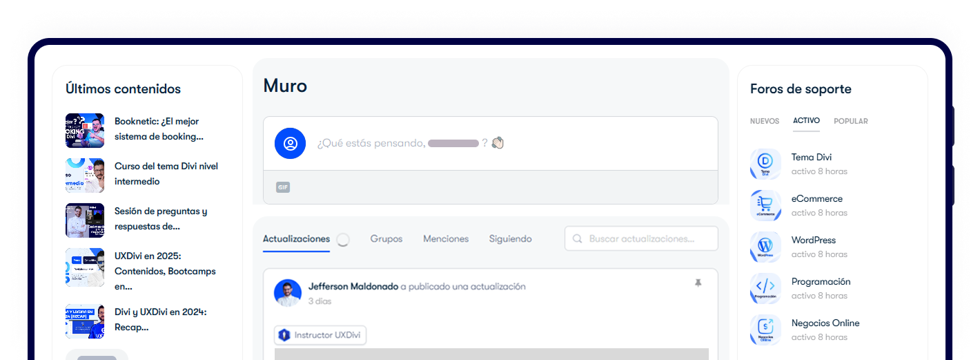Open 'Sesión de preguntas y respuestas de...' link

click(161, 219)
